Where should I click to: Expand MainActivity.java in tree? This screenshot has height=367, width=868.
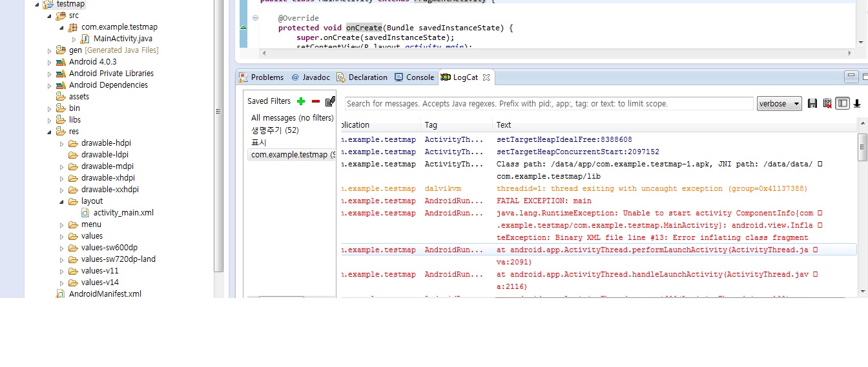(x=74, y=39)
